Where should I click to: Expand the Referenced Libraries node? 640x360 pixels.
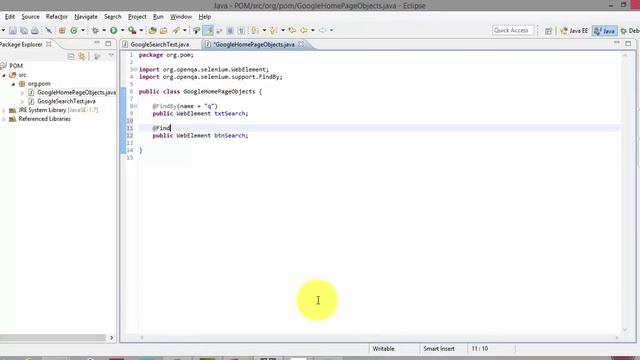tap(4, 119)
